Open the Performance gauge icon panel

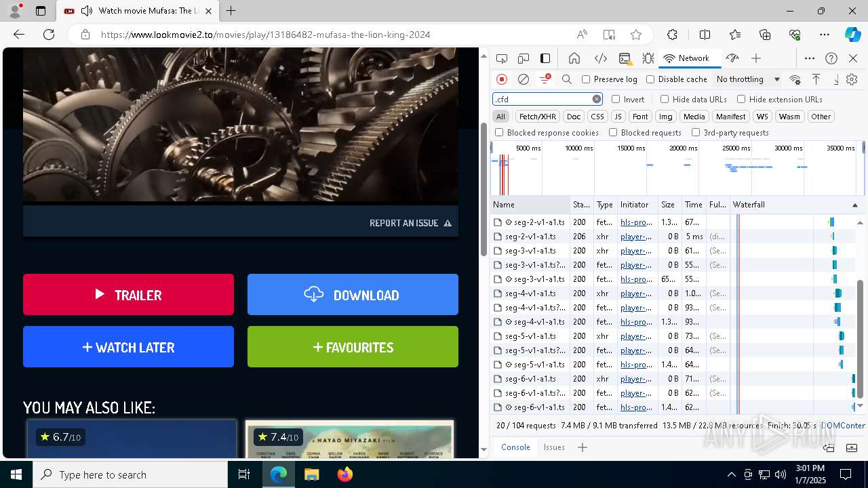[x=732, y=58]
